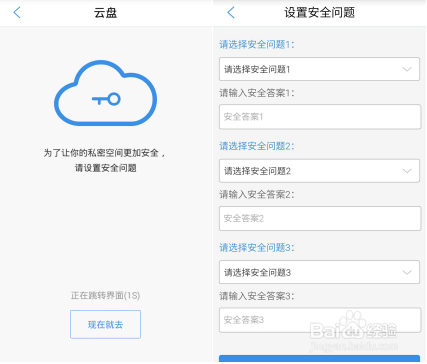Click the 为了让你的私密空间更加安全 text line
Viewport: 427px width, 364px height.
104,153
